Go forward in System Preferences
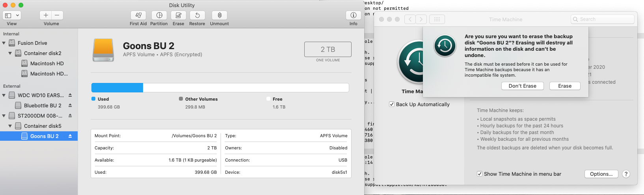This screenshot has height=195, width=644. point(421,19)
